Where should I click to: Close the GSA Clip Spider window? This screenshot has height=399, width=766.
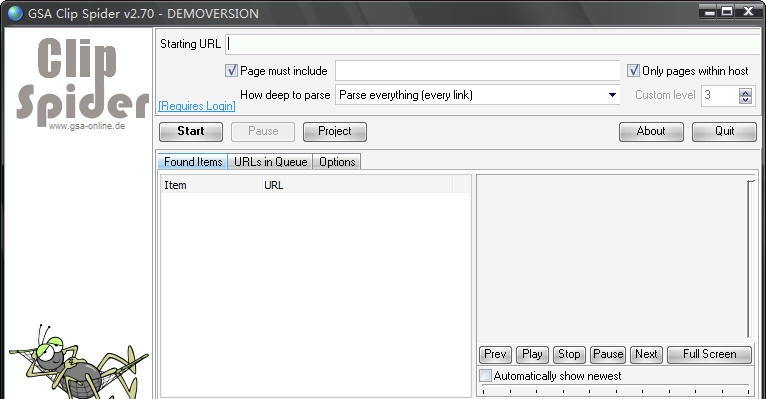pos(748,11)
